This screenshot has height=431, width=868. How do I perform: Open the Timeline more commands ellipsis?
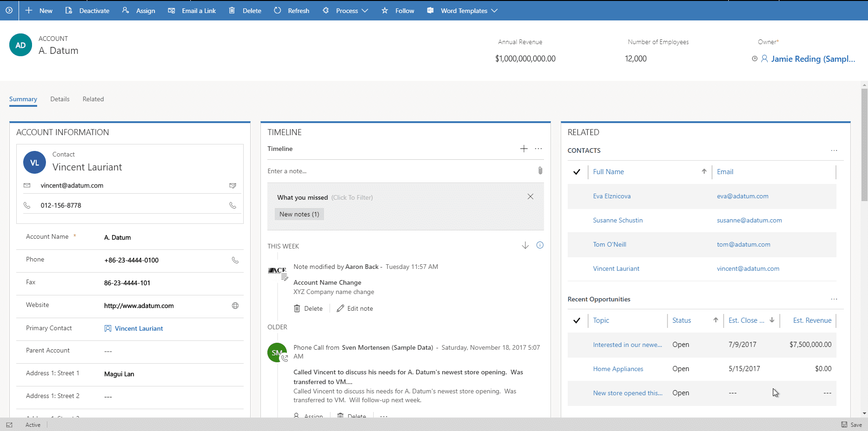(x=538, y=149)
